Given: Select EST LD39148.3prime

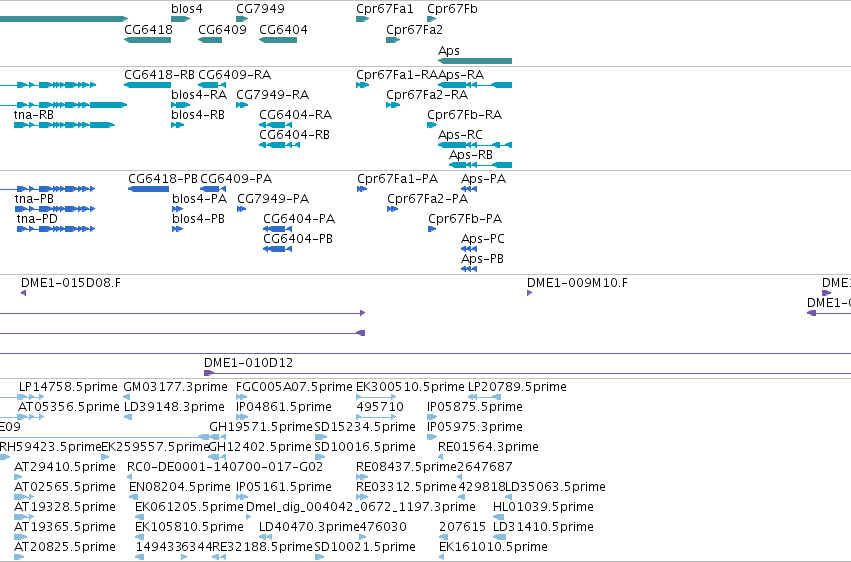Looking at the screenshot, I should (x=174, y=407).
